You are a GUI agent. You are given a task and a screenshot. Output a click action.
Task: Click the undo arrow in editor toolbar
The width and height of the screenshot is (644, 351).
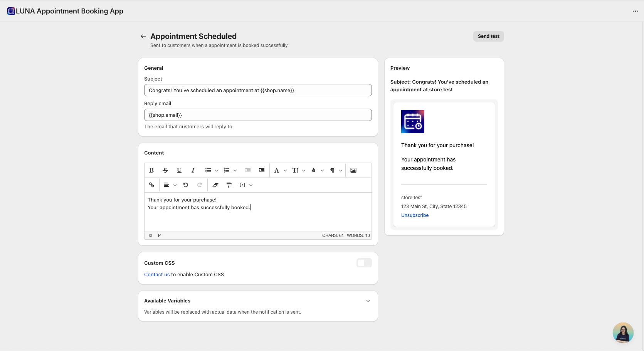point(186,185)
